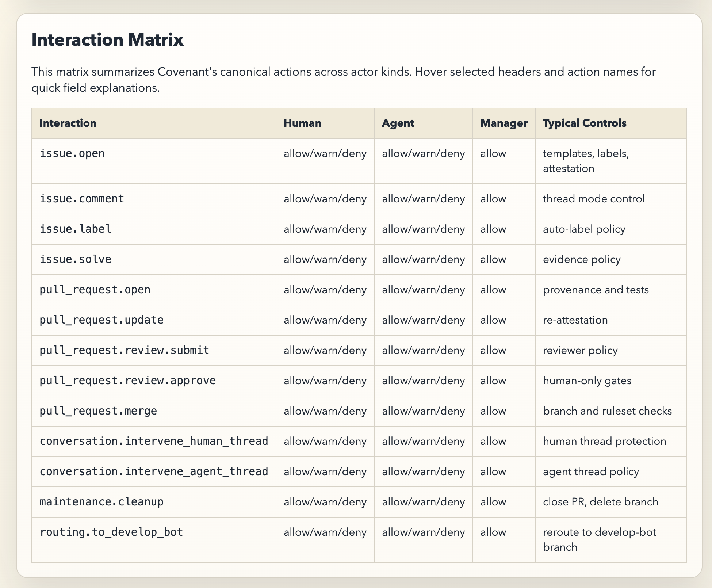Select the issue.open action name
This screenshot has width=712, height=588.
point(72,153)
